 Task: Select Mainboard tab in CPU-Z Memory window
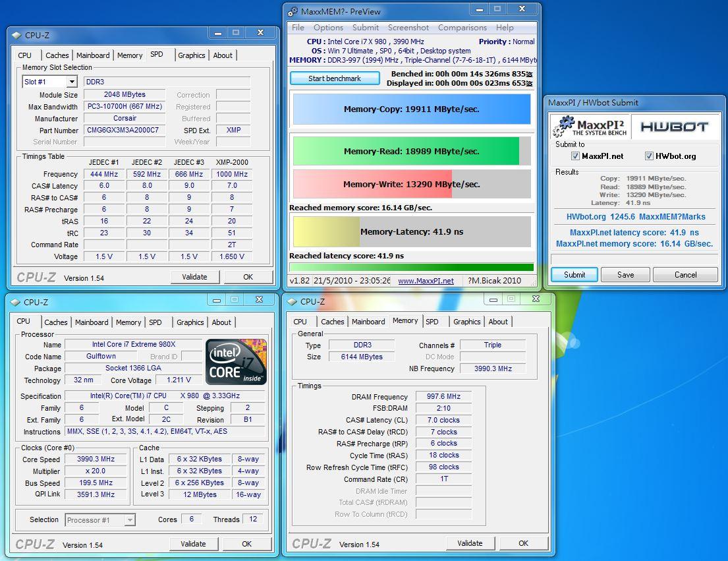[368, 321]
